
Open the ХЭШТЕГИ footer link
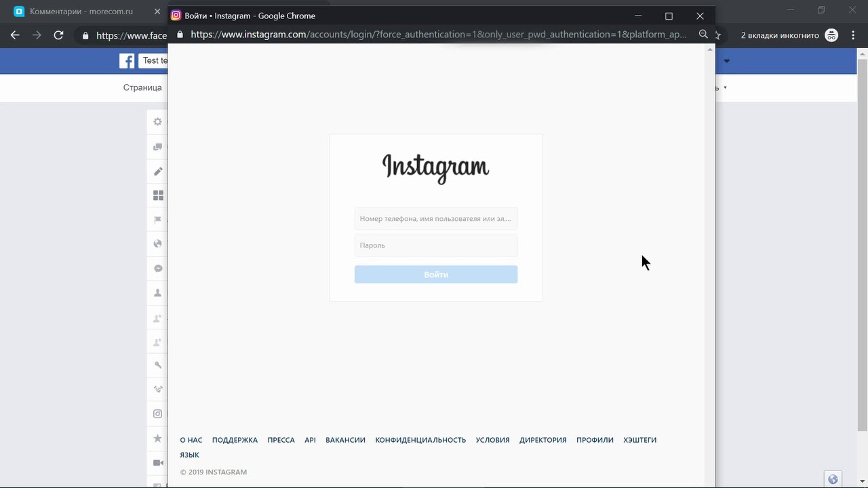(x=640, y=440)
